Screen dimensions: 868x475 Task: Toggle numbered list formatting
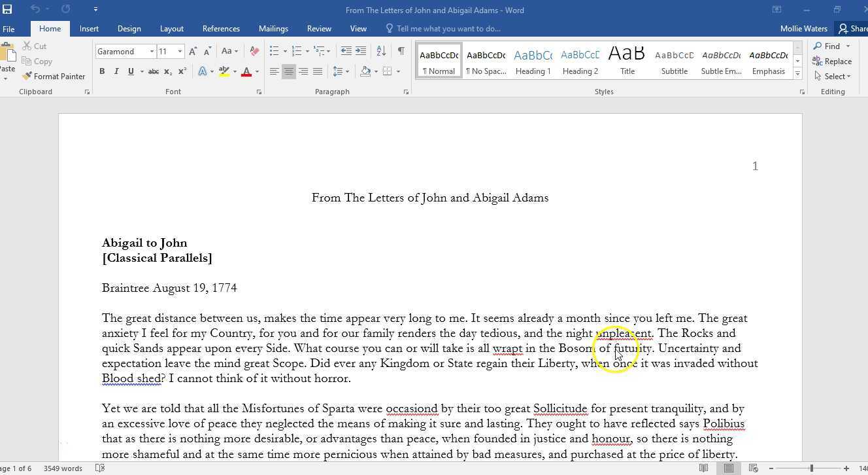[x=295, y=50]
